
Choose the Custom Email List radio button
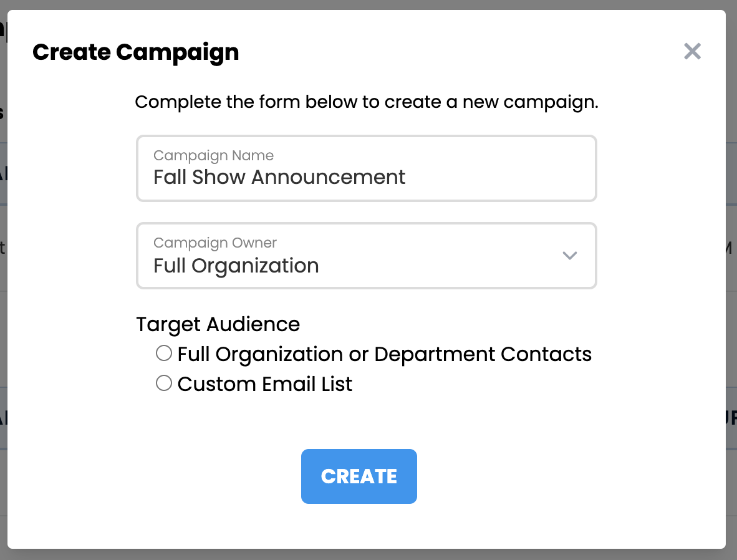tap(164, 383)
